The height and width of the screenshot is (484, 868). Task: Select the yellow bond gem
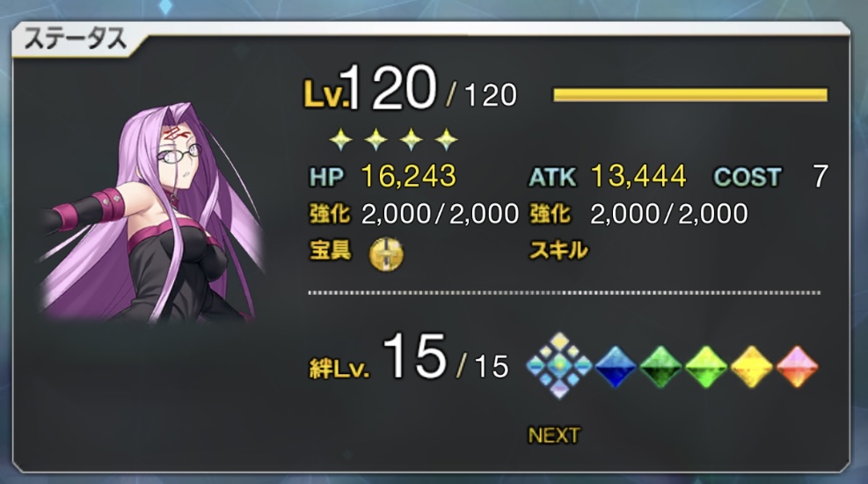[x=752, y=367]
